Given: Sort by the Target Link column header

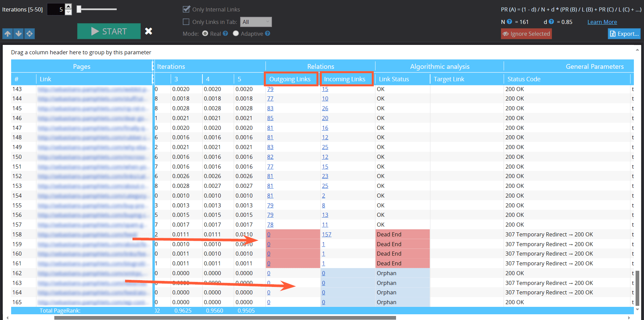Looking at the screenshot, I should (467, 79).
